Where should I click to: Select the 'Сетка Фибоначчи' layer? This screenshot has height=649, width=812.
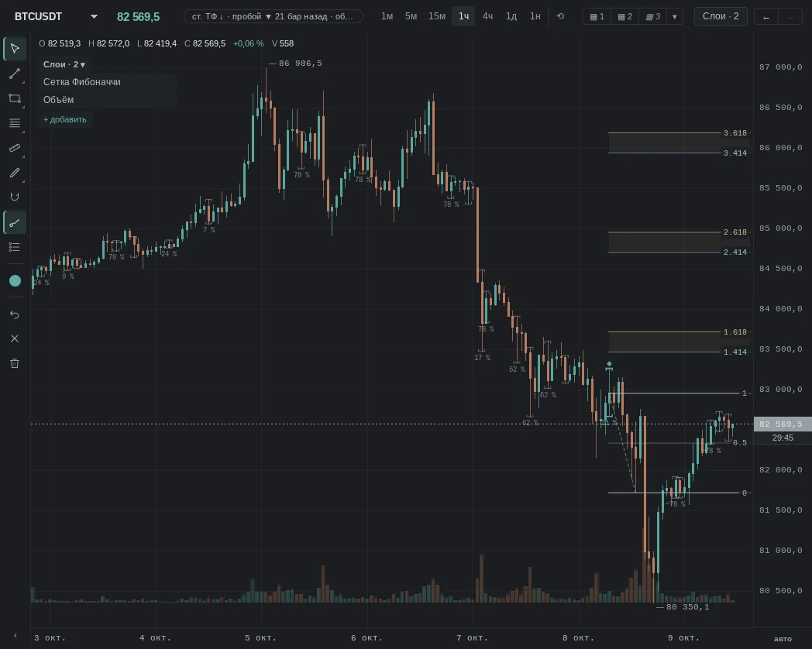point(108,82)
